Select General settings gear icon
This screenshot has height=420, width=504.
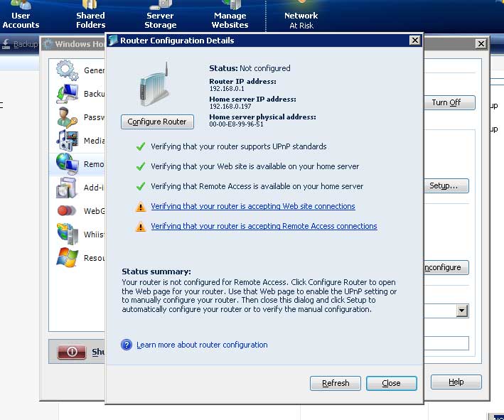click(68, 70)
